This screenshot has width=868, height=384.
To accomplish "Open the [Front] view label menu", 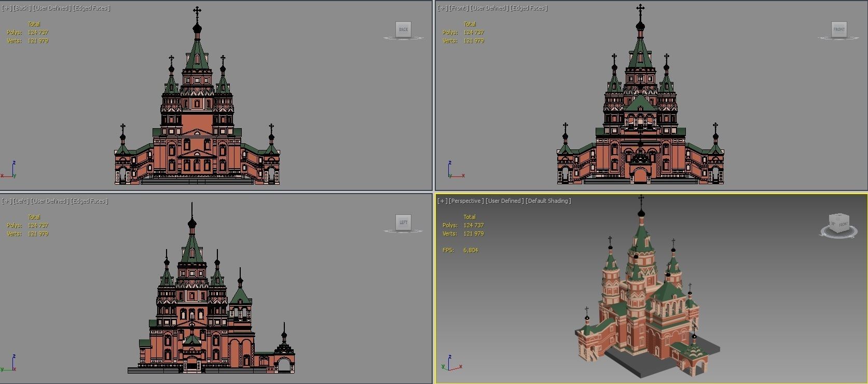I will tap(458, 8).
